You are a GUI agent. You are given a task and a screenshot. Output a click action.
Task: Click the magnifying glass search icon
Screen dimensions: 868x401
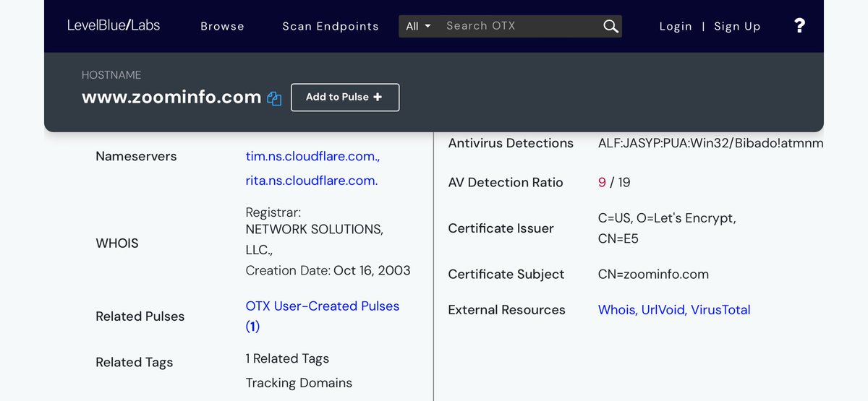pos(610,27)
